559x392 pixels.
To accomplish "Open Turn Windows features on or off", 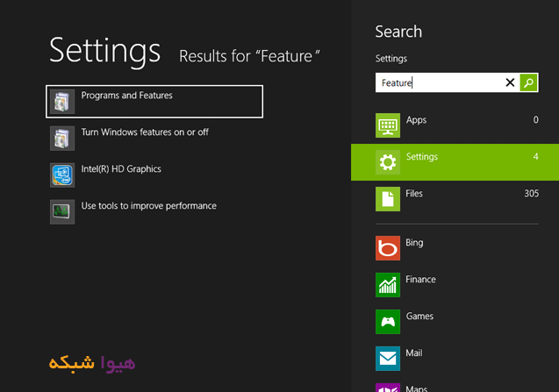I will (x=144, y=132).
